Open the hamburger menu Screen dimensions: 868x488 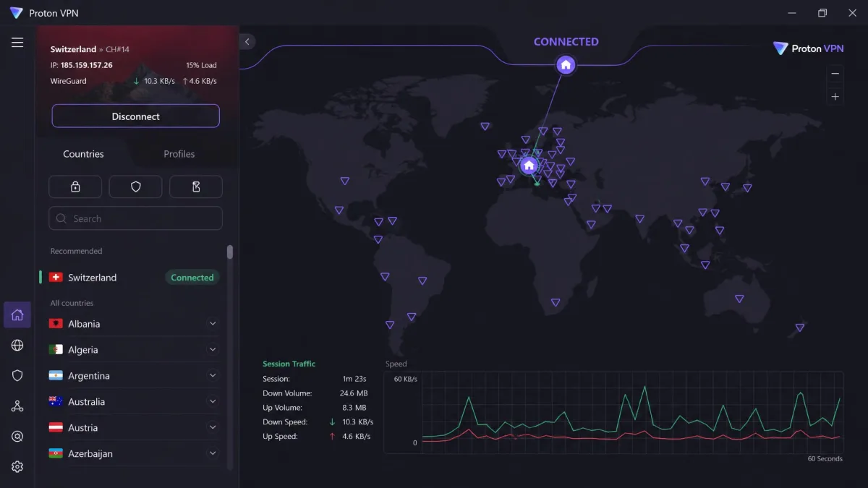[x=17, y=43]
